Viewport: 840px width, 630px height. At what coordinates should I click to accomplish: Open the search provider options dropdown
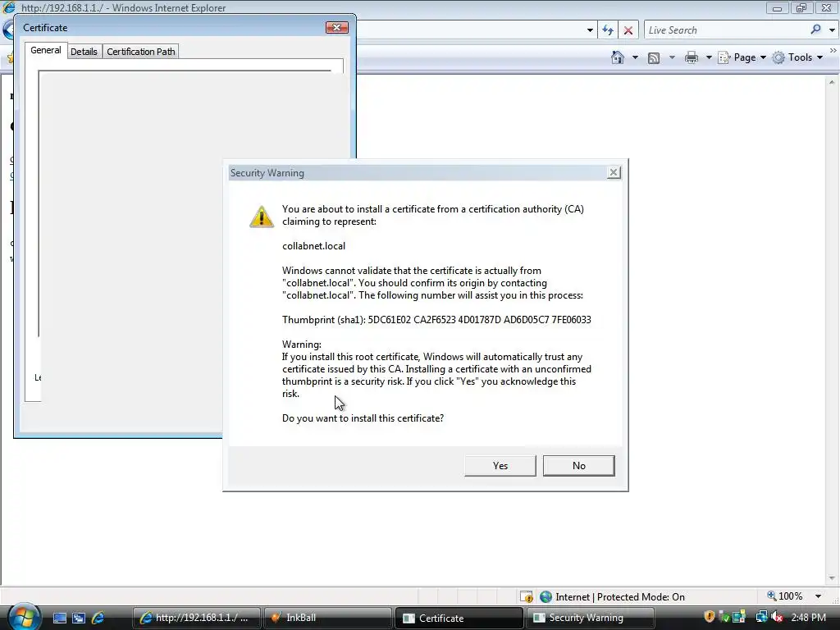click(x=832, y=30)
